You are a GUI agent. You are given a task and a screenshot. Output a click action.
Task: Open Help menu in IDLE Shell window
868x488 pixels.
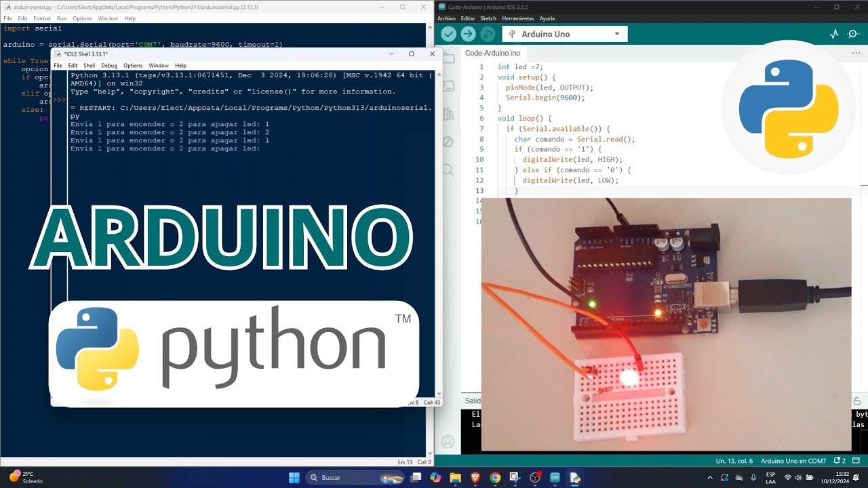point(180,66)
